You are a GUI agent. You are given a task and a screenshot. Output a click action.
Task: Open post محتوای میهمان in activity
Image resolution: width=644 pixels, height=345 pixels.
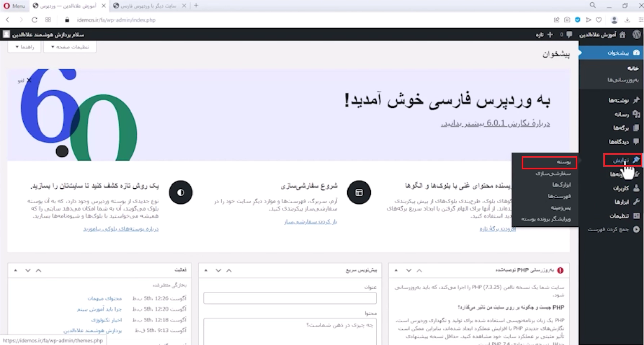coord(105,298)
